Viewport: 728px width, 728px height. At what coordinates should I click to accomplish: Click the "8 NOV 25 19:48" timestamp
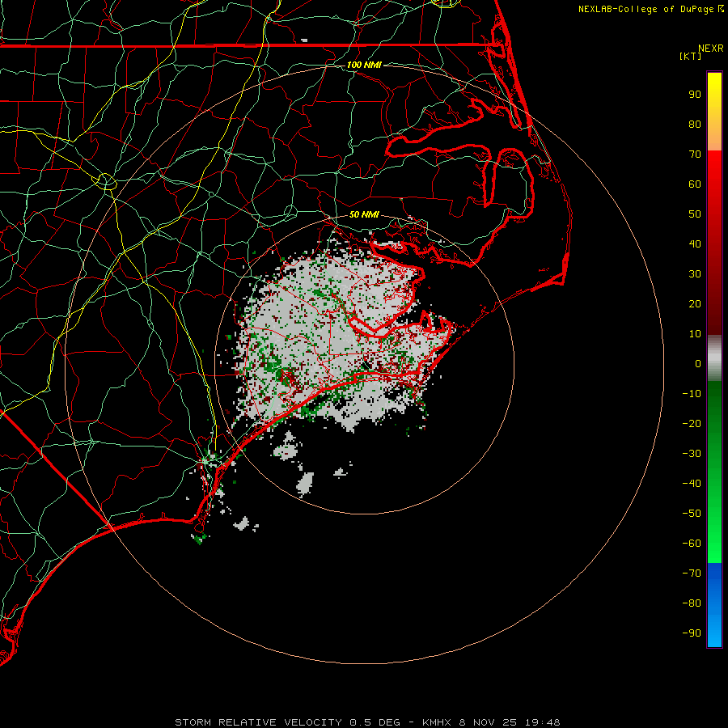tap(510, 722)
